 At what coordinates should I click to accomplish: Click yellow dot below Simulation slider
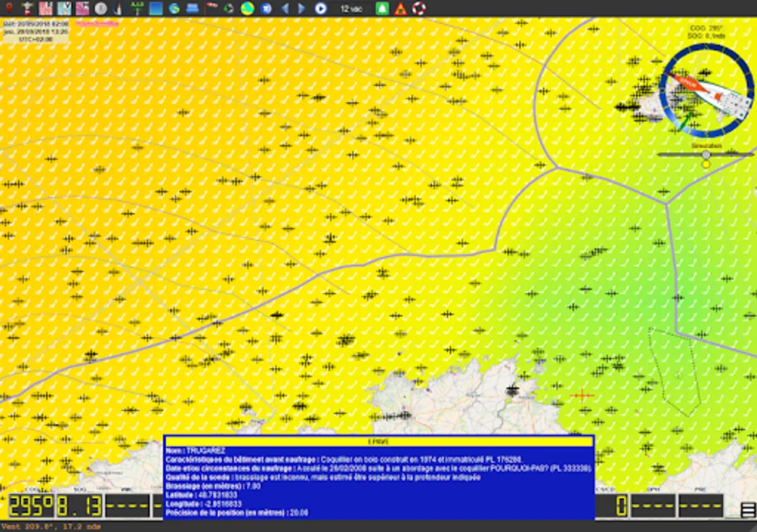pyautogui.click(x=706, y=164)
